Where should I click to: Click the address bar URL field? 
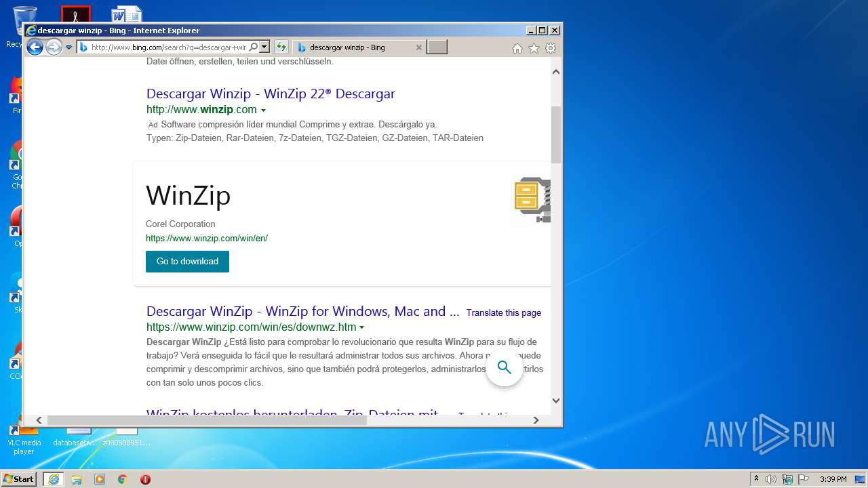(x=167, y=47)
